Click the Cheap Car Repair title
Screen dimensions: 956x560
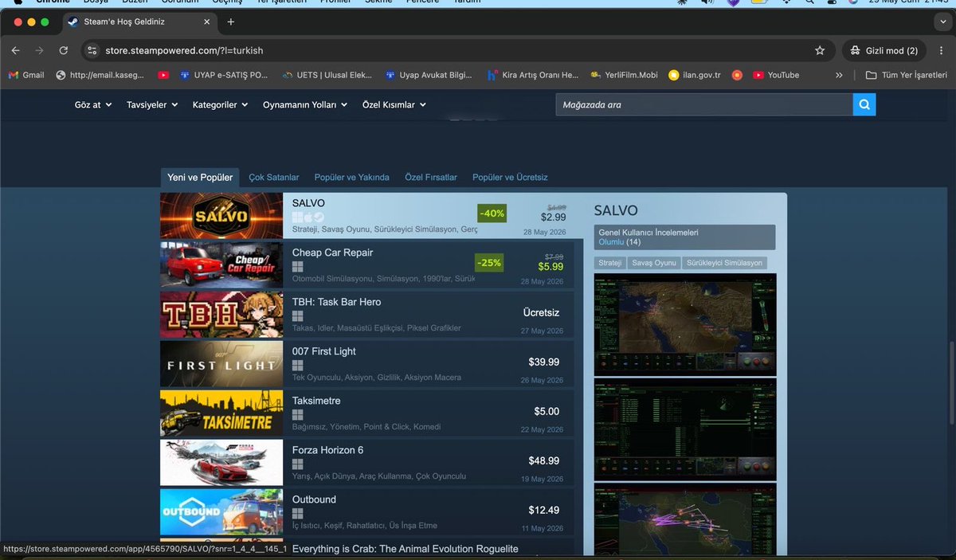click(332, 253)
